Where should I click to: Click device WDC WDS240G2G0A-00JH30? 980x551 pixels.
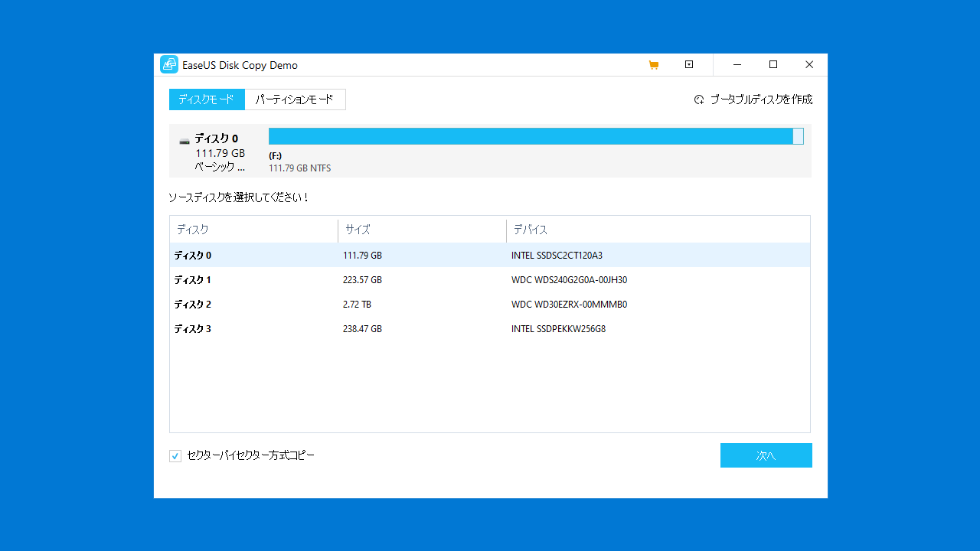coord(569,280)
